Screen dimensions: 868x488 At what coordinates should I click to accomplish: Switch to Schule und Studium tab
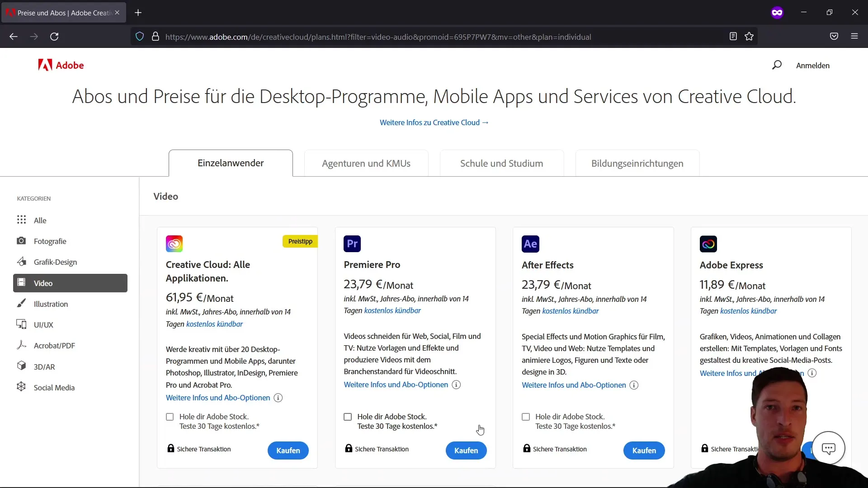(502, 163)
